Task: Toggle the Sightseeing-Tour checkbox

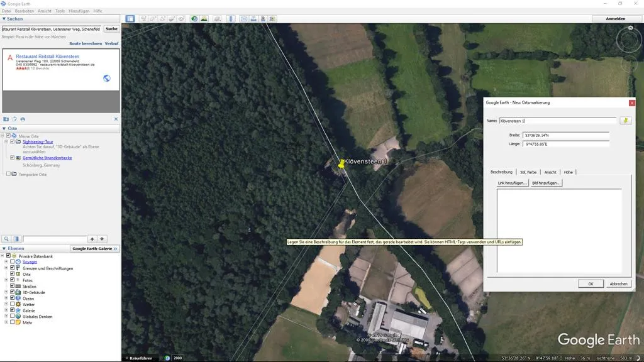Action: pyautogui.click(x=13, y=141)
